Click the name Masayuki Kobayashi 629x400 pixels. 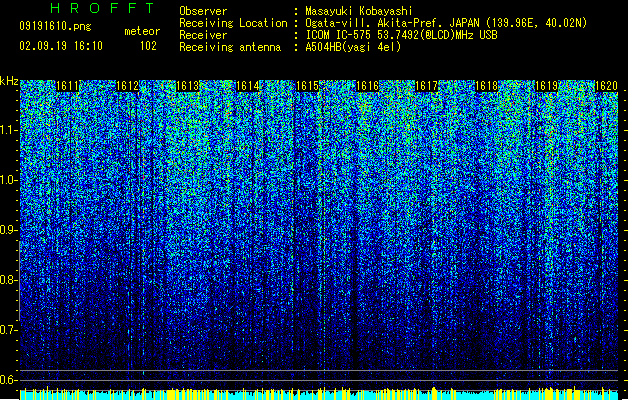(359, 11)
